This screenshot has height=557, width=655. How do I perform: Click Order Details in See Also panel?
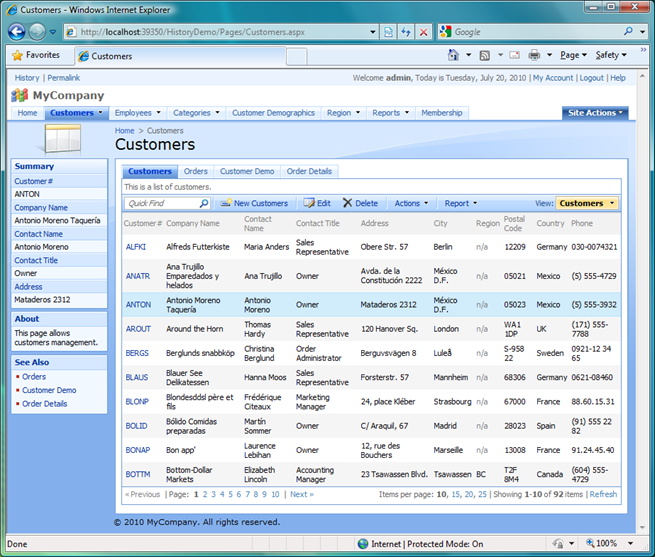click(x=44, y=404)
